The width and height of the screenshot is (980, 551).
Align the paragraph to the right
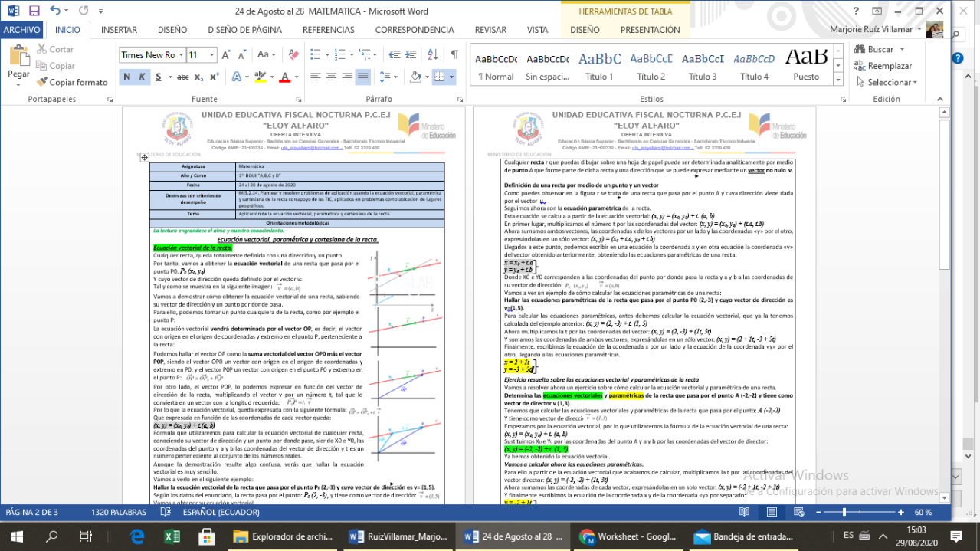coord(347,77)
